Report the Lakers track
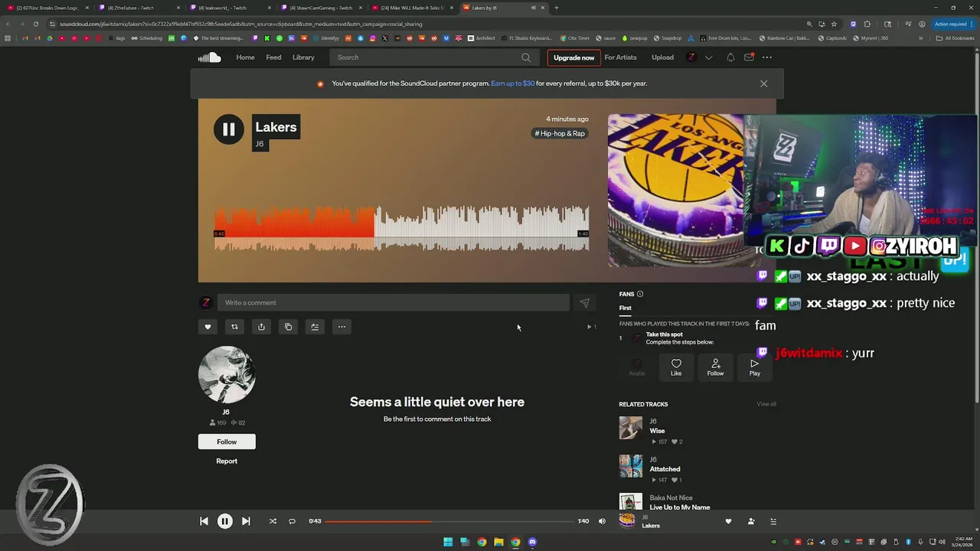The height and width of the screenshot is (551, 980). [x=227, y=461]
